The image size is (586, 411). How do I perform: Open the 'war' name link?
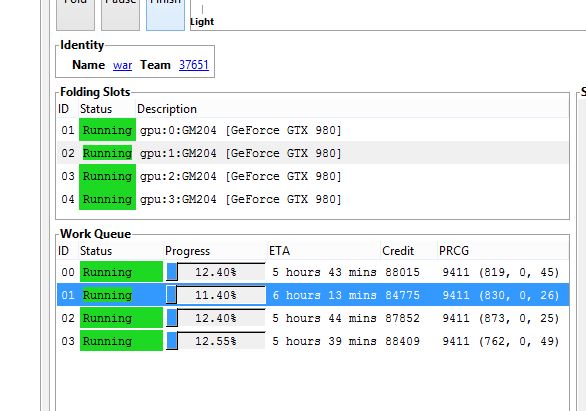[x=123, y=65]
